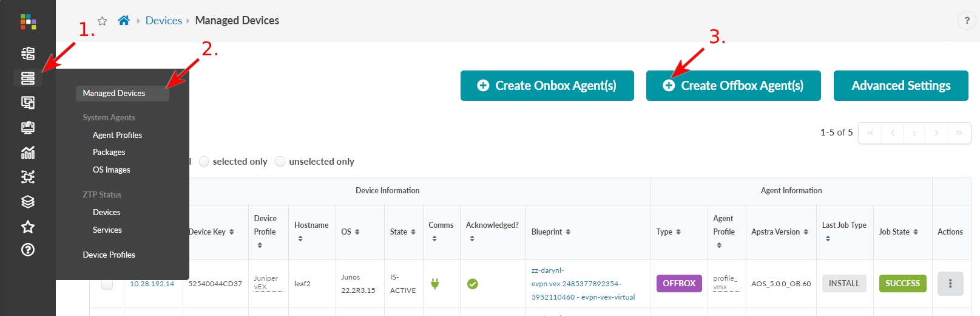The image size is (980, 316).
Task: Bookmark page with the breadcrumb star icon
Action: 103,21
